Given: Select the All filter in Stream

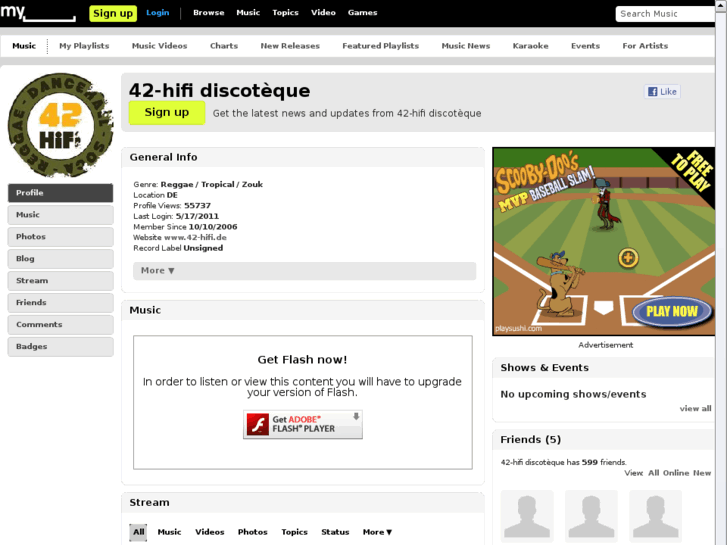Looking at the screenshot, I should pyautogui.click(x=138, y=532).
